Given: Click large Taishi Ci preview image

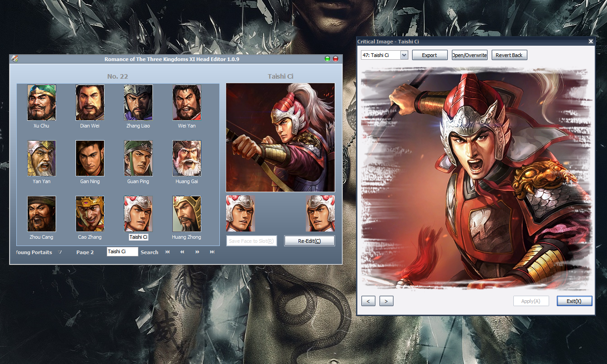Looking at the screenshot, I should [x=280, y=137].
